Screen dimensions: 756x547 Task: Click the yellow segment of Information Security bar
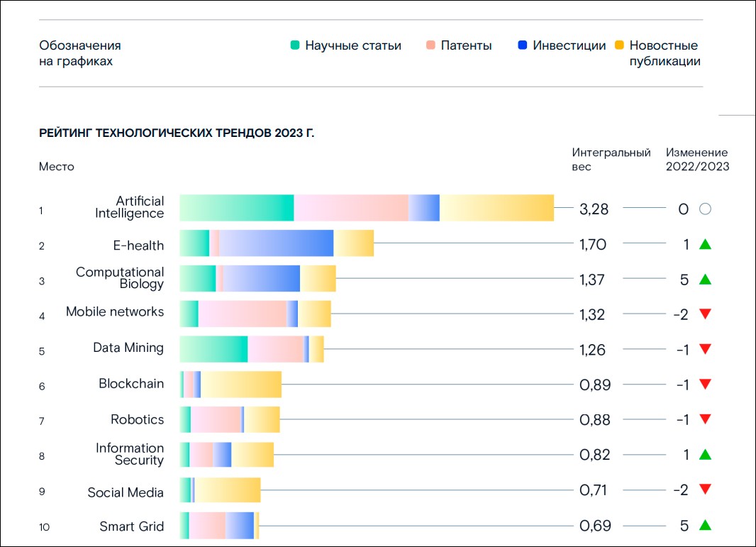point(252,454)
